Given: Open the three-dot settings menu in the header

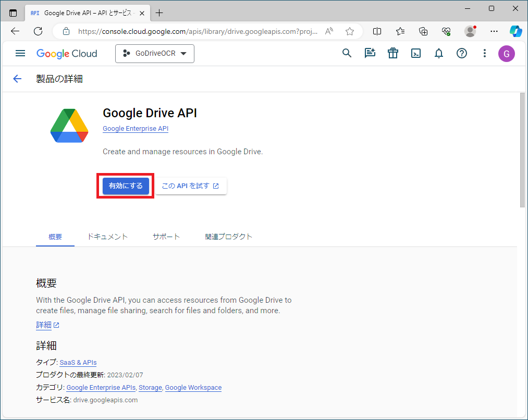Looking at the screenshot, I should pyautogui.click(x=485, y=53).
